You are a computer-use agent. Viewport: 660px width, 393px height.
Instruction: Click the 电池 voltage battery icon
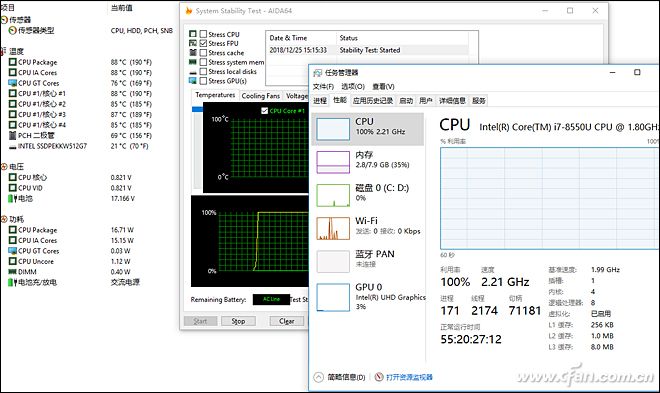point(13,198)
